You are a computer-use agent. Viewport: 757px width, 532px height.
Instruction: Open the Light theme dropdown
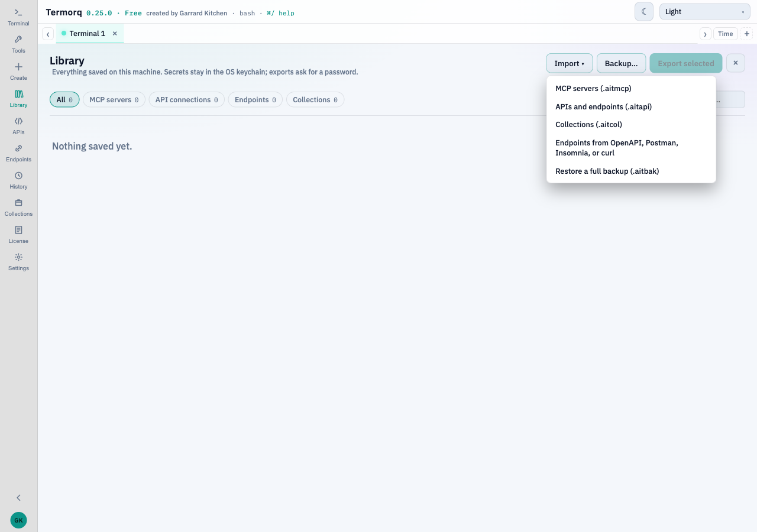coord(705,11)
